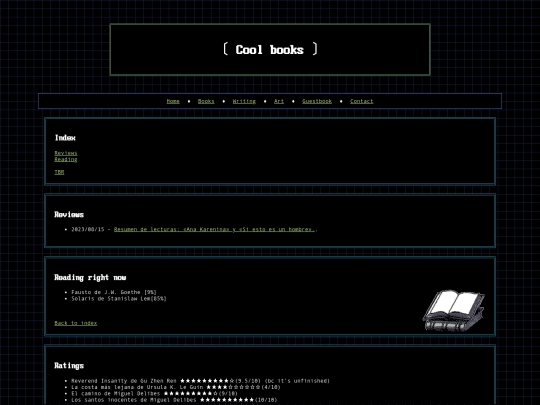This screenshot has height=405, width=540.
Task: Go to the Books page link
Action: [206, 101]
